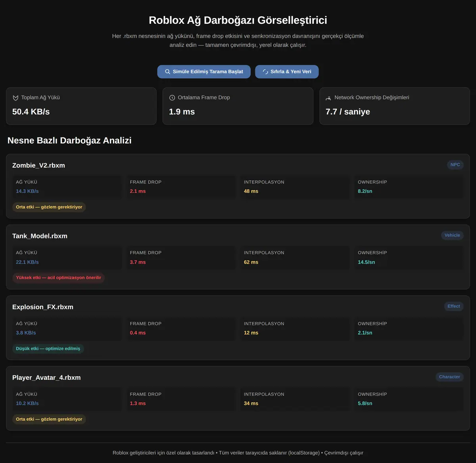The width and height of the screenshot is (476, 463).
Task: Click Zombie_V2 interpolation 48 ms
Action: click(251, 191)
